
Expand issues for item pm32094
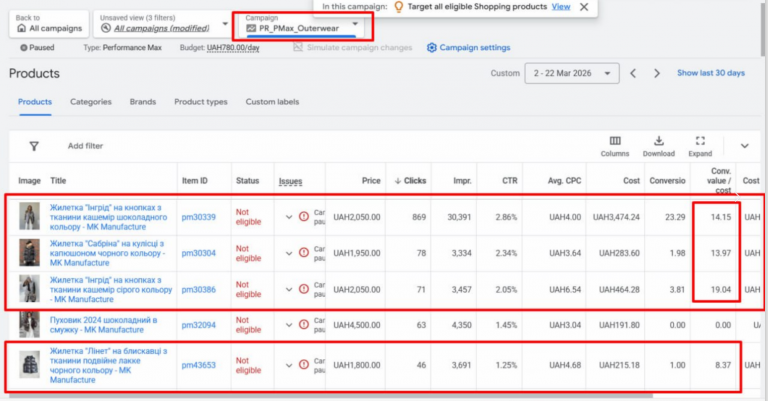pos(288,325)
